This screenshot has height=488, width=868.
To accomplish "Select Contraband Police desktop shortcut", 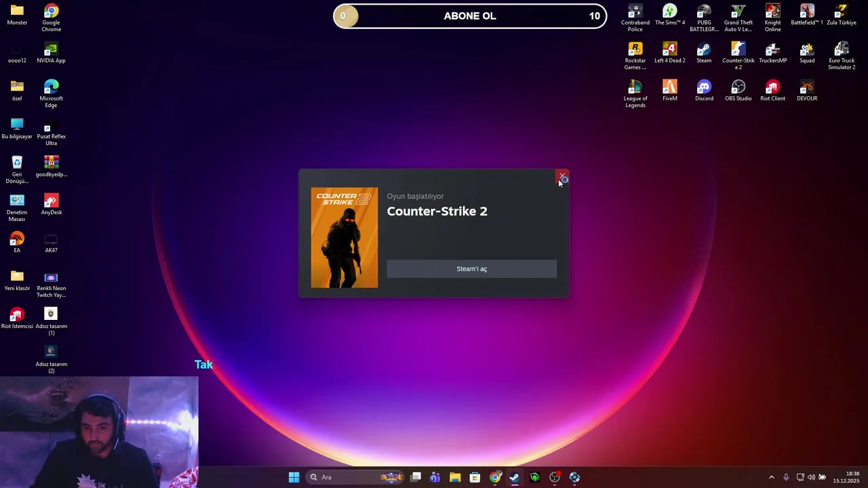I will (x=635, y=18).
